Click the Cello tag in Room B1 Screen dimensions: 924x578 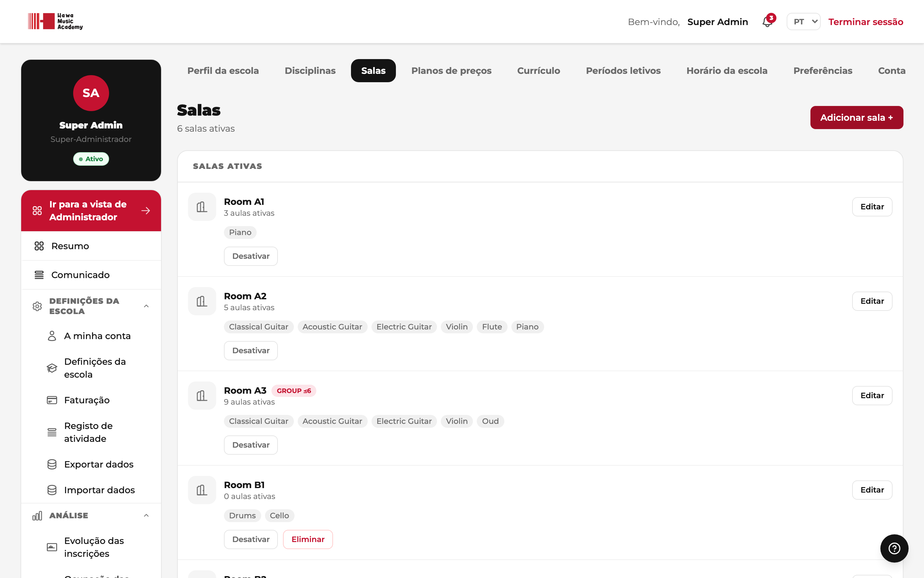click(x=279, y=516)
